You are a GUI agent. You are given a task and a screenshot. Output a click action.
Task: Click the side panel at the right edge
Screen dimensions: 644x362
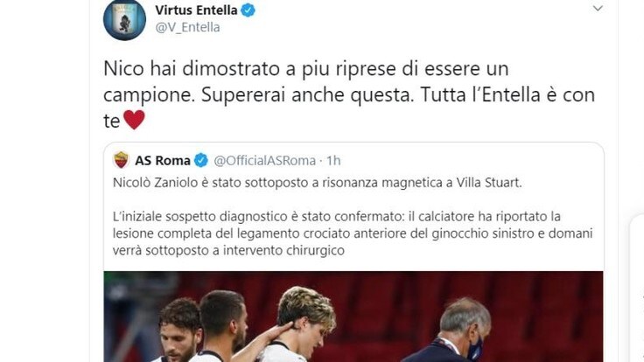click(637, 288)
